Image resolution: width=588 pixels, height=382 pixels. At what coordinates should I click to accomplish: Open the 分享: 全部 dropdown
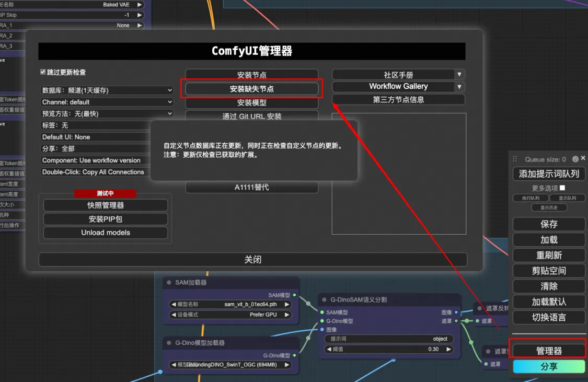[x=96, y=148]
